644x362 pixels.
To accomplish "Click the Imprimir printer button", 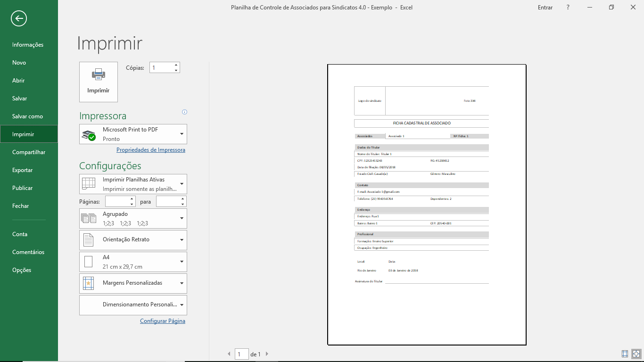I will point(99,82).
